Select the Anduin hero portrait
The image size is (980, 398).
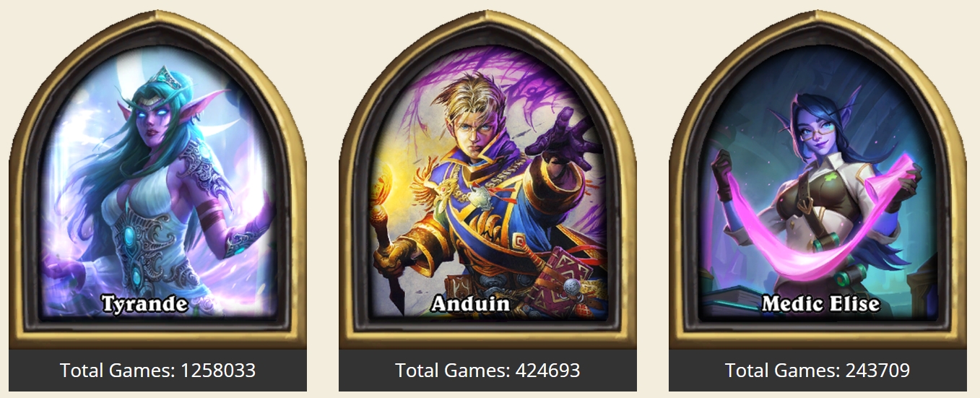click(x=487, y=181)
